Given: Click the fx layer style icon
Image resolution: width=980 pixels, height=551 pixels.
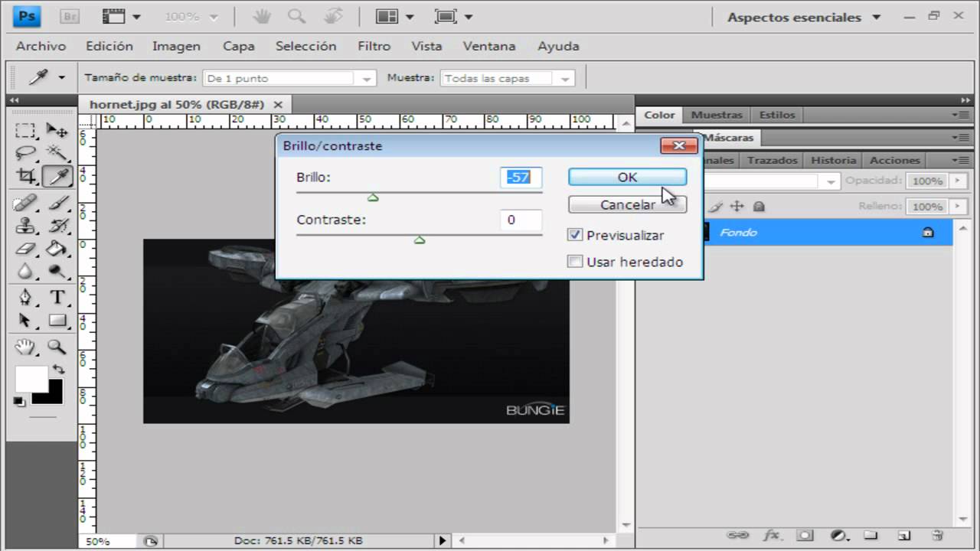Looking at the screenshot, I should point(772,535).
